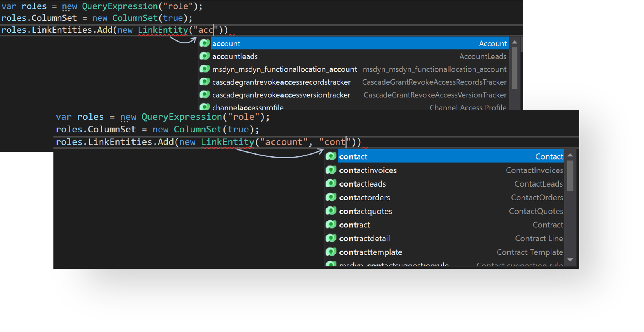The image size is (644, 332).
Task: Click the icon beside cascadegrantrevokeaccessrecordstracker
Action: pos(204,82)
